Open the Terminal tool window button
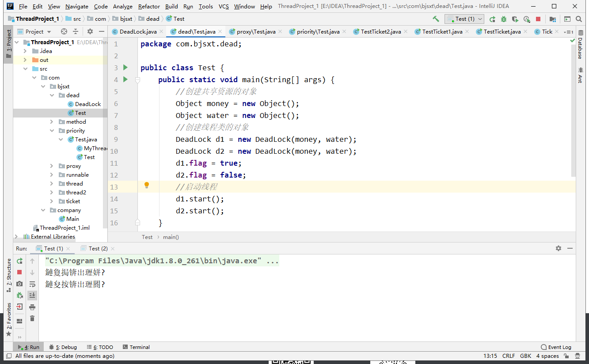 [136, 347]
